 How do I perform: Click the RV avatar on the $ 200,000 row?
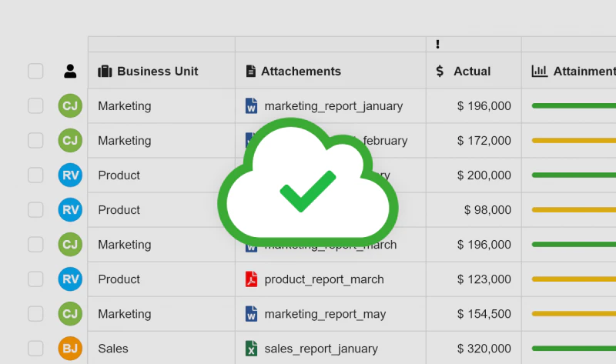point(70,175)
